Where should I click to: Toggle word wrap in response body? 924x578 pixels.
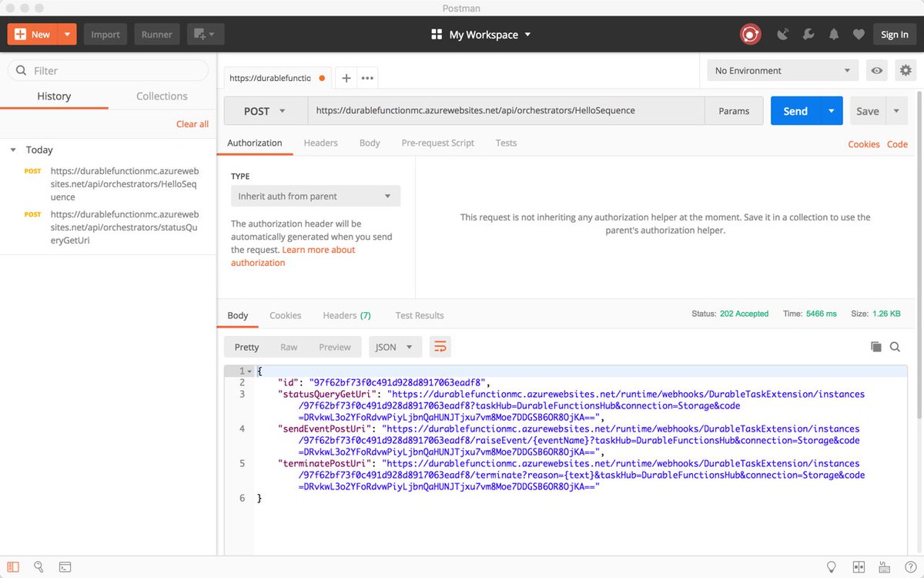pos(440,347)
